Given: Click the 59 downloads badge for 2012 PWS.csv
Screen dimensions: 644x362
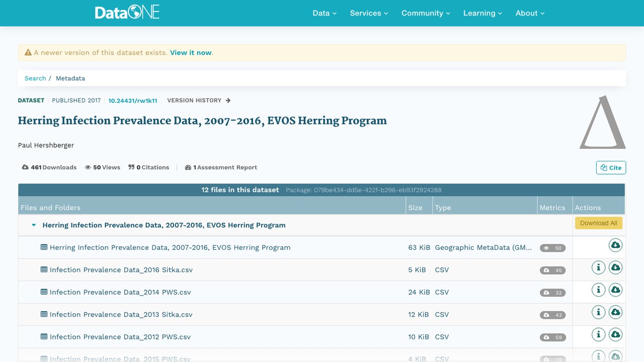Looking at the screenshot, I should pyautogui.click(x=552, y=337).
